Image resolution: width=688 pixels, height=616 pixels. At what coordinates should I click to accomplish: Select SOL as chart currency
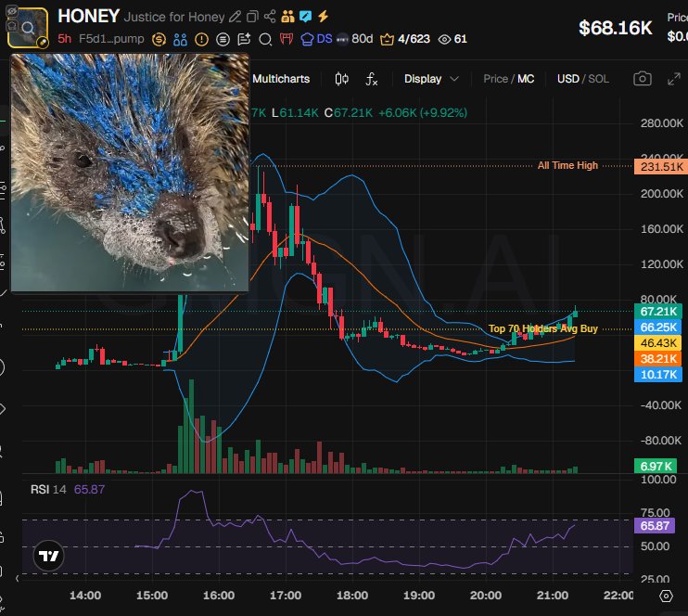(x=598, y=79)
